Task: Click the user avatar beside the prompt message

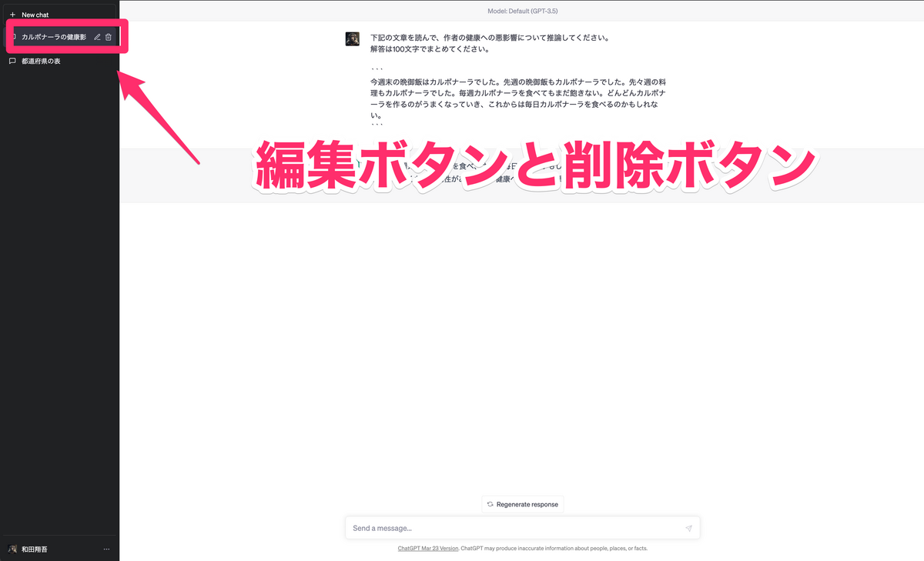Action: [353, 39]
